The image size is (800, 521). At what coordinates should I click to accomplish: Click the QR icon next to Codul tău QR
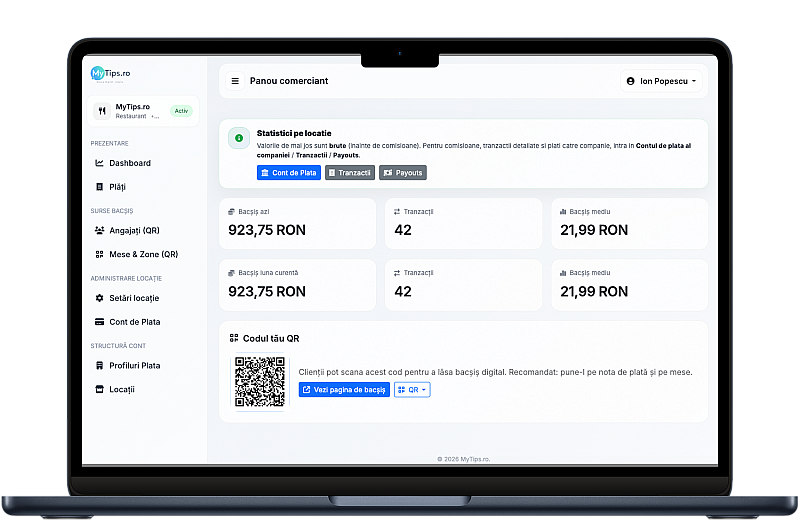[234, 338]
